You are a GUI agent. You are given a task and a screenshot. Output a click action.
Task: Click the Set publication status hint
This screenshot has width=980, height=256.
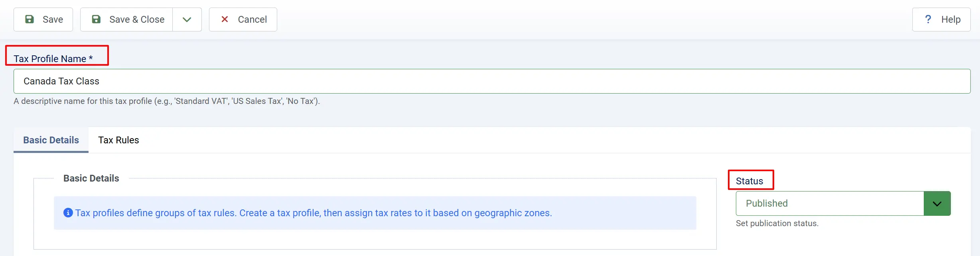(x=777, y=223)
